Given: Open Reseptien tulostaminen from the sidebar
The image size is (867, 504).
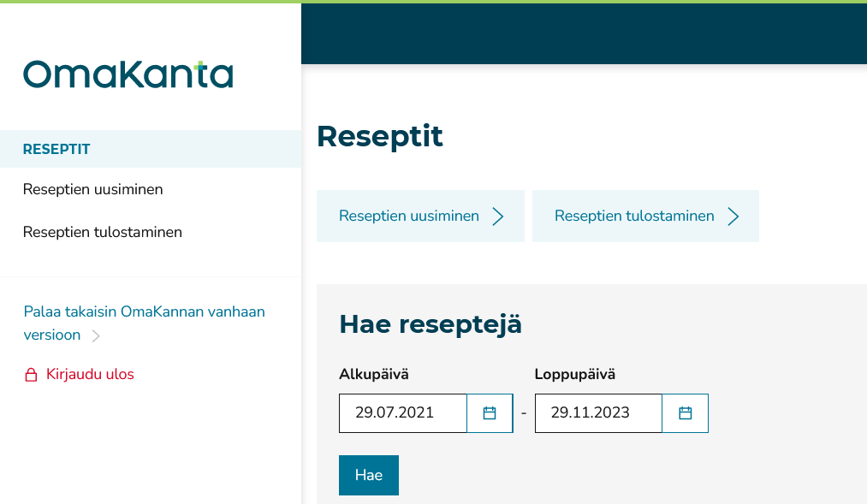Looking at the screenshot, I should pyautogui.click(x=102, y=232).
